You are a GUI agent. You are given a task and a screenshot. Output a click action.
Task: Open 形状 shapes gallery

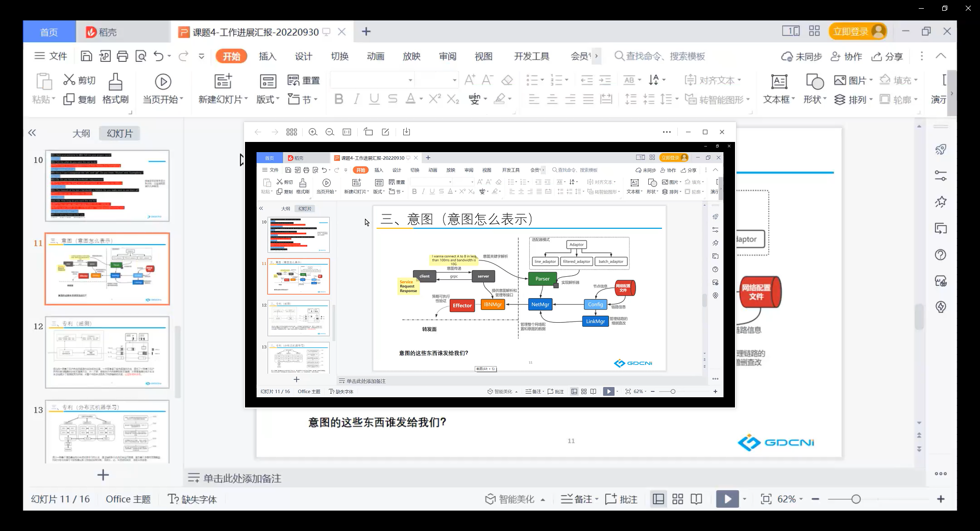tap(815, 89)
